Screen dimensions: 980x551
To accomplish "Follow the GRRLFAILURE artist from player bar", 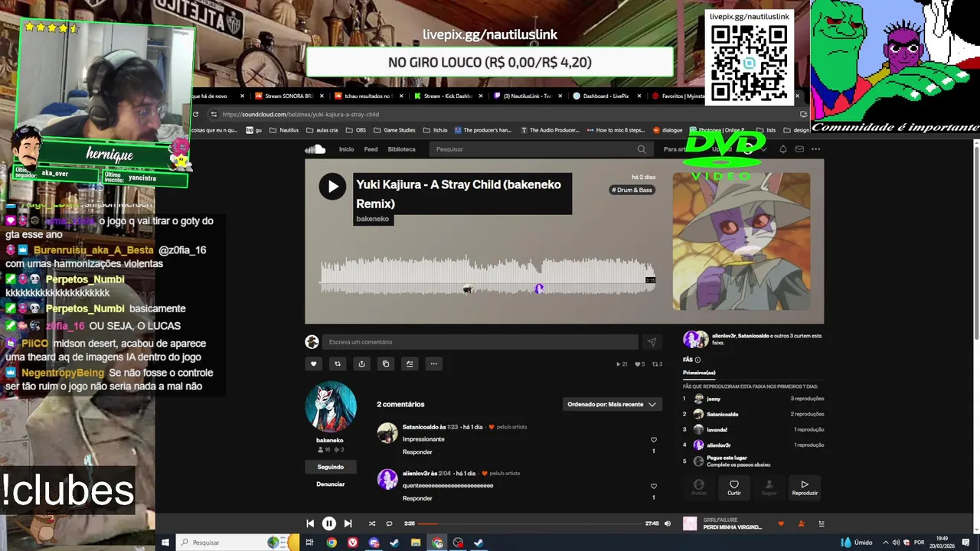I will (x=801, y=523).
